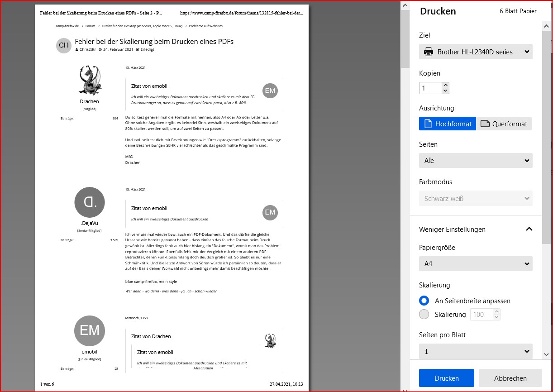The height and width of the screenshot is (392, 553).
Task: Select the Skalierung radio button
Action: tap(424, 314)
